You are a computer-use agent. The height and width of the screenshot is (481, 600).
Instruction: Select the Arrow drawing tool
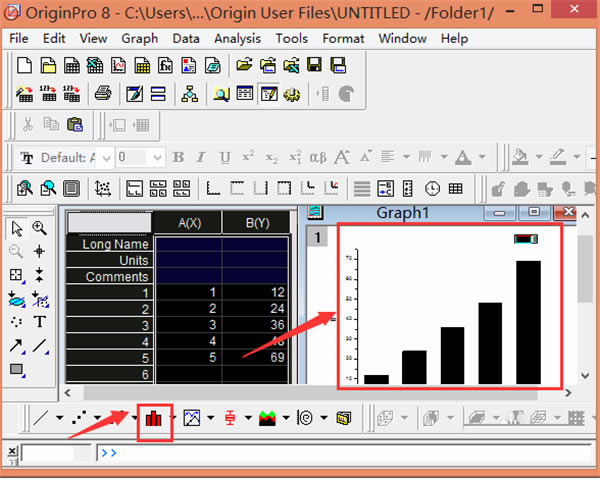click(x=16, y=346)
